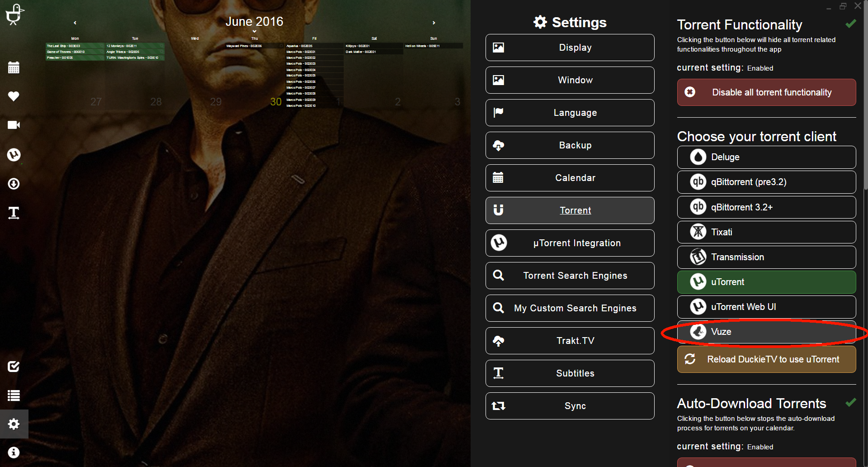The image size is (868, 467).
Task: Choose qBittorrent 3.2+ as torrent client
Action: point(766,207)
